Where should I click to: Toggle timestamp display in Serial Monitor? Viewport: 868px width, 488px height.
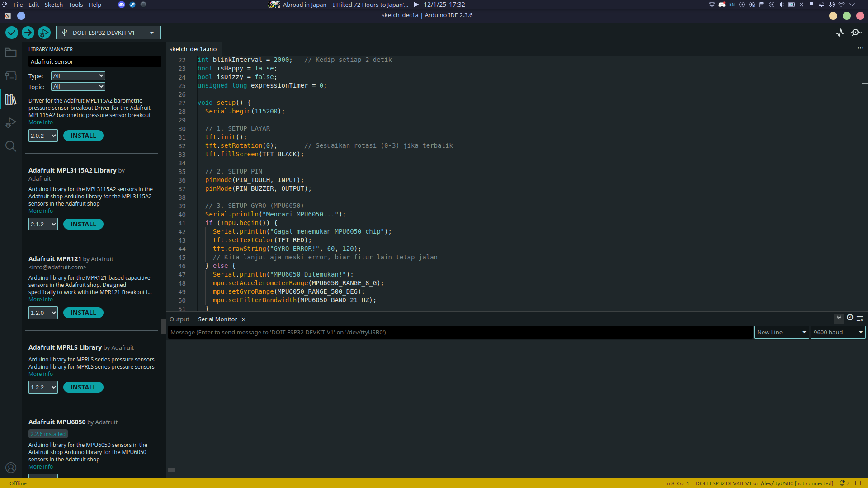[850, 318]
